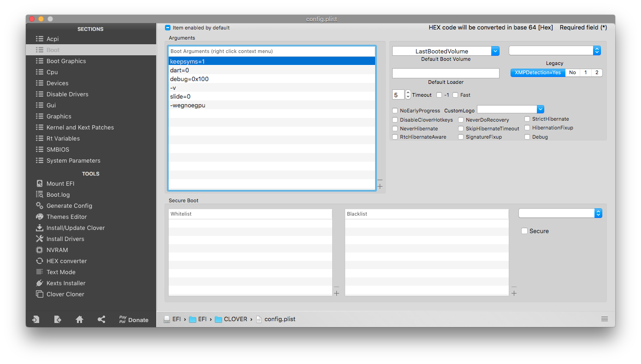
Task: Click the Boot.log magnifier icon
Action: [x=40, y=194]
